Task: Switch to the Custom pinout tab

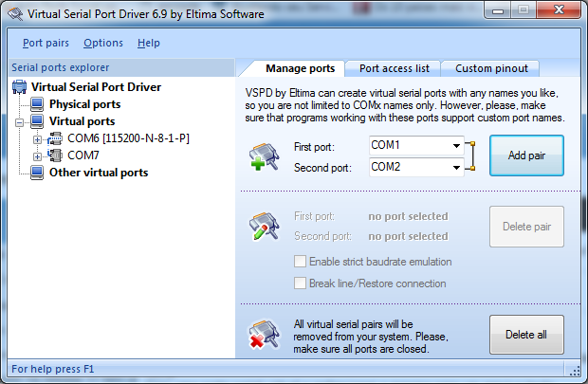Action: point(491,68)
